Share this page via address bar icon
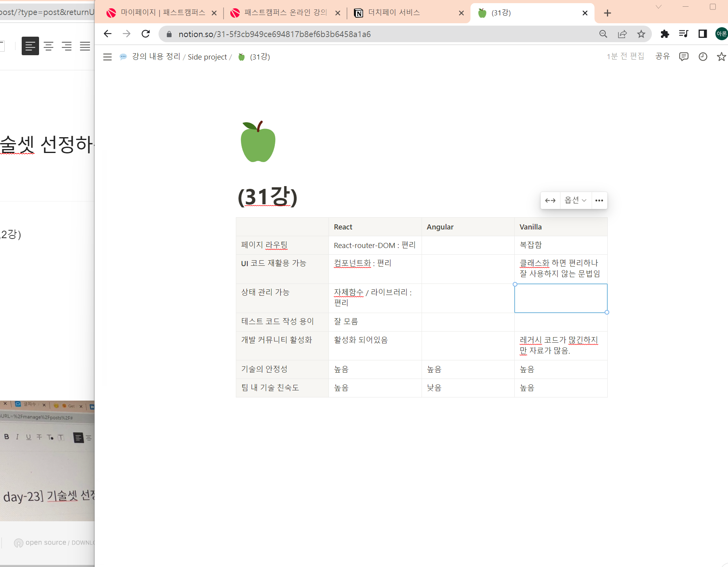Viewport: 728px width, 567px height. click(x=622, y=34)
